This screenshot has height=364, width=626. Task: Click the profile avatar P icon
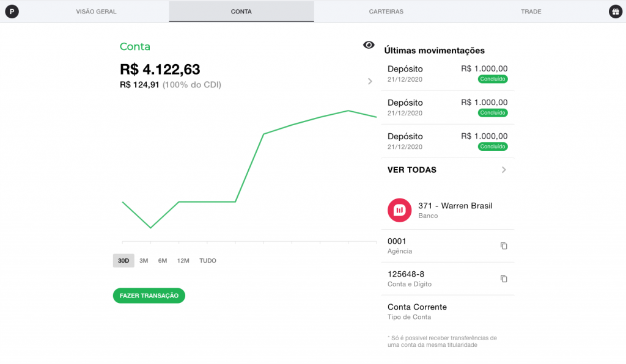tap(12, 12)
